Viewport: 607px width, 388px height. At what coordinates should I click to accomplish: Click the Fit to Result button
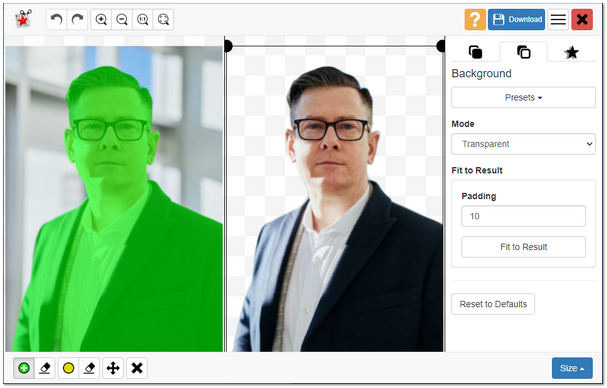pyautogui.click(x=523, y=247)
